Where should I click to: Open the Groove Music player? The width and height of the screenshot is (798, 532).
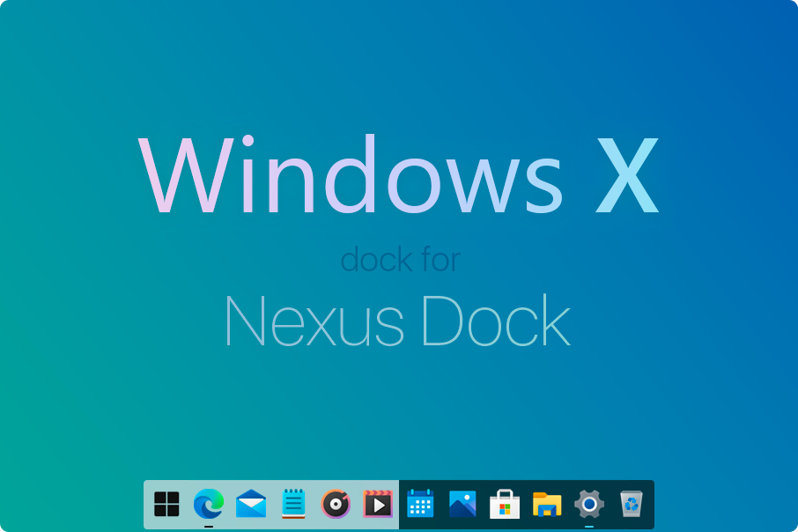334,505
